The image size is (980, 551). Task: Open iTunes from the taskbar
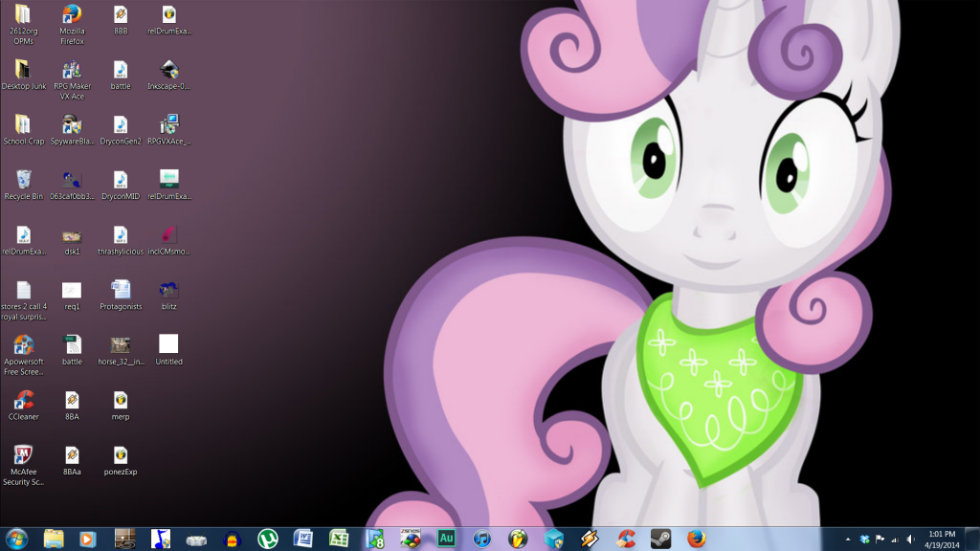pyautogui.click(x=482, y=539)
